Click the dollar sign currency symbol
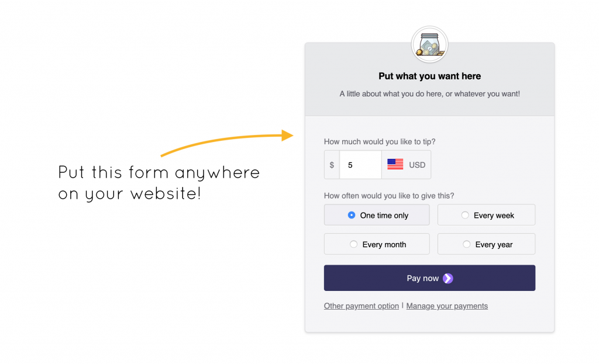Screen dimensions: 599x364 (332, 165)
